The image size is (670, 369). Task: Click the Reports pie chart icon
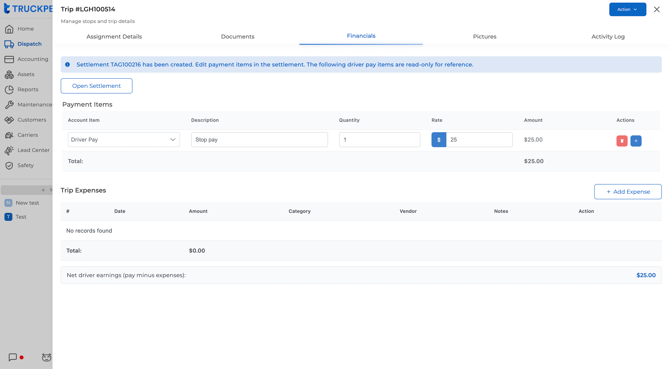pos(9,90)
